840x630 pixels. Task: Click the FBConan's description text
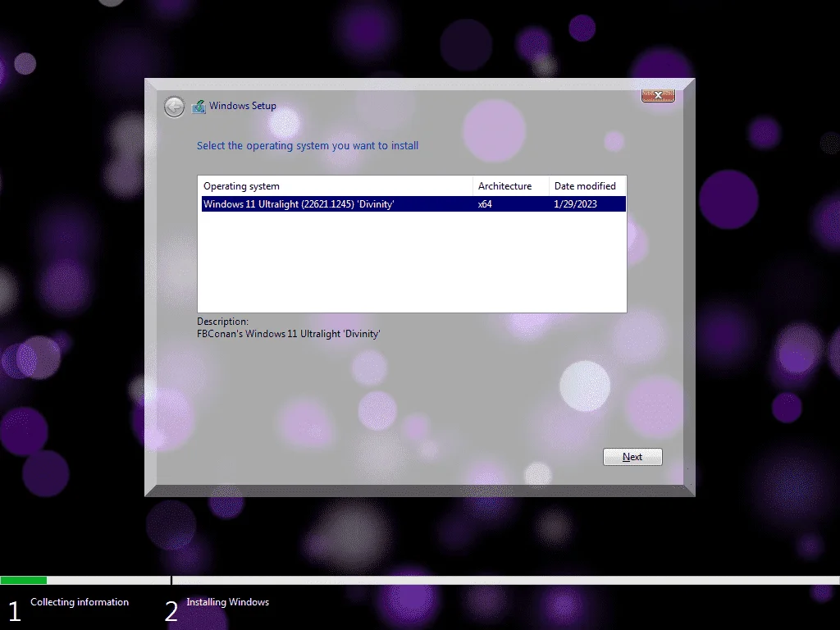[x=288, y=334]
